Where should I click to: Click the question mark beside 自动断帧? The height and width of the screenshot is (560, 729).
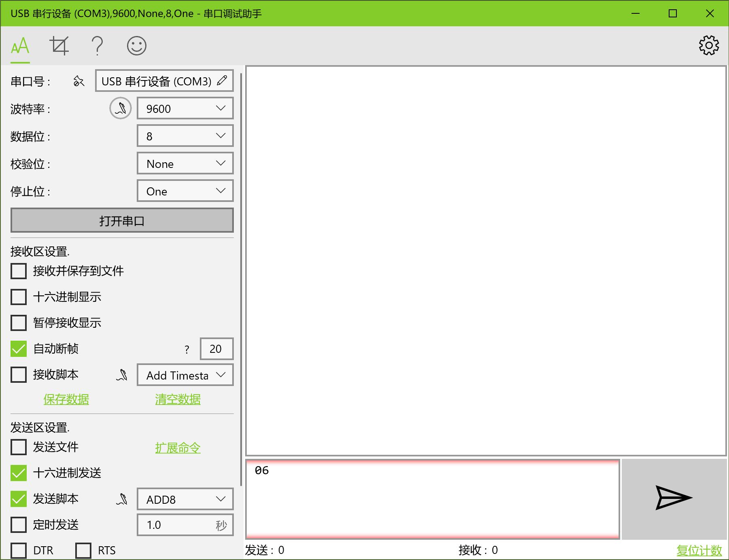click(187, 350)
